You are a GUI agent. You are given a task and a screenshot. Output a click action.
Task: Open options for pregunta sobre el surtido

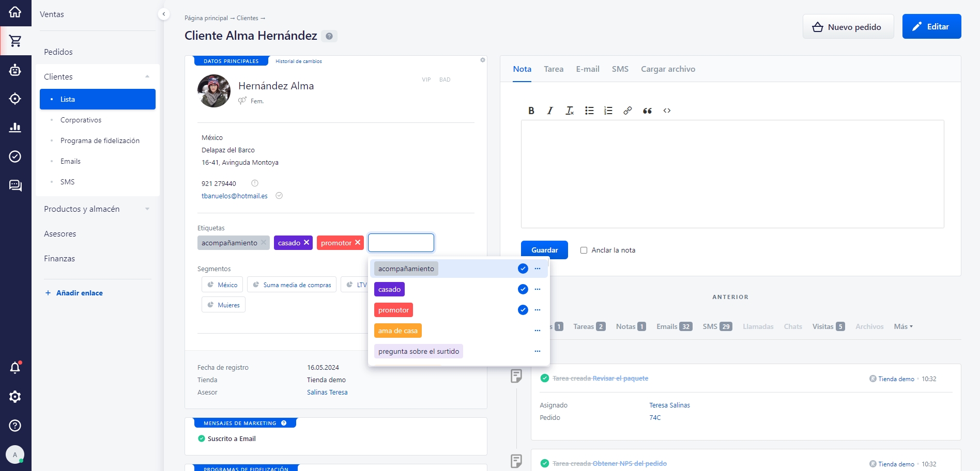(538, 351)
